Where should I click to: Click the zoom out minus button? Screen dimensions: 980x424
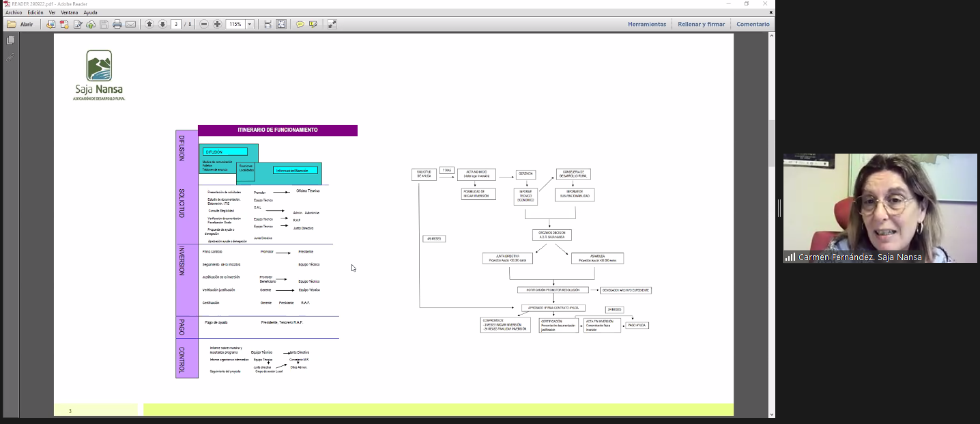pyautogui.click(x=204, y=24)
